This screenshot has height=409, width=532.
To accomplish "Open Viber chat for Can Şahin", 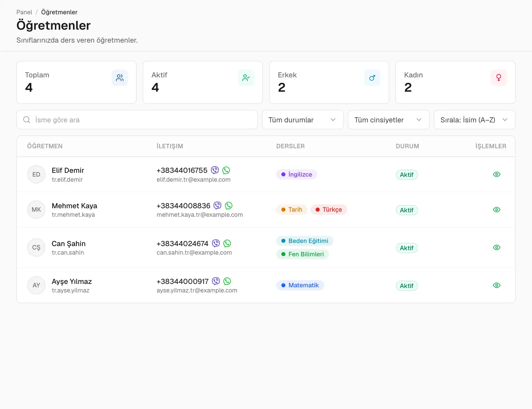I will [216, 243].
